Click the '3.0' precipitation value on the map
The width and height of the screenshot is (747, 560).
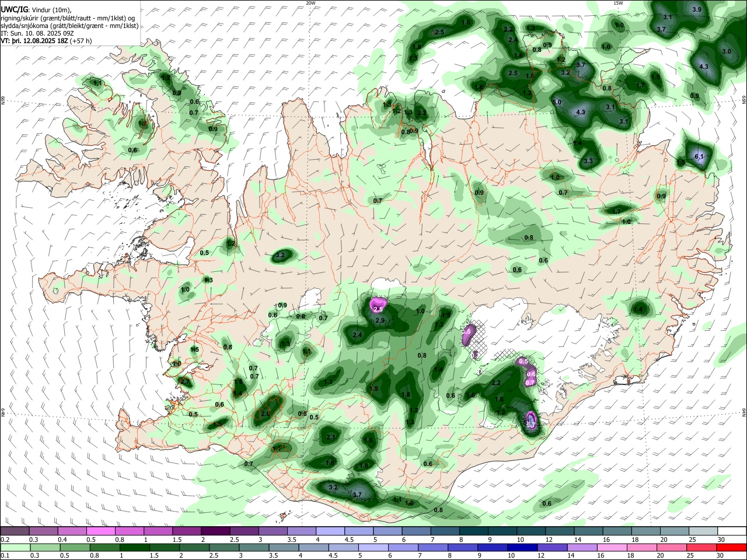[x=727, y=52]
